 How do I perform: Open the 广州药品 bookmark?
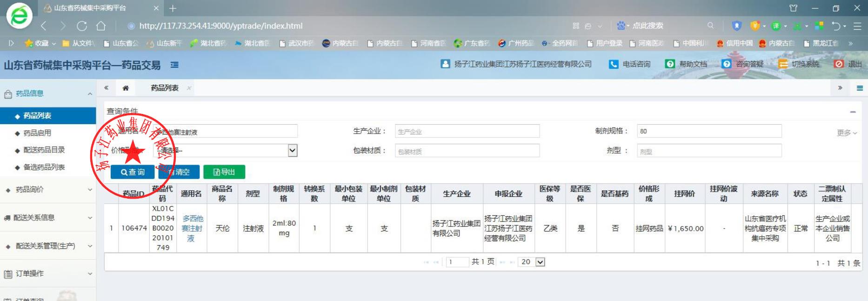pos(516,43)
